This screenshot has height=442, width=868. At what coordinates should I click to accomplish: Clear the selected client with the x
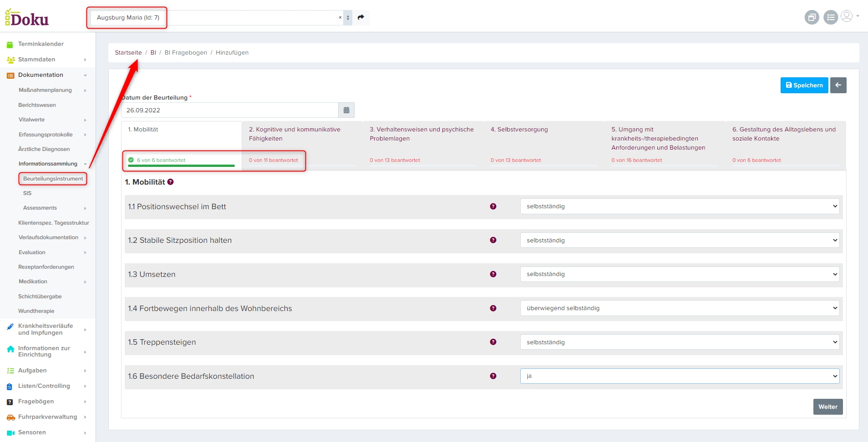[x=340, y=18]
